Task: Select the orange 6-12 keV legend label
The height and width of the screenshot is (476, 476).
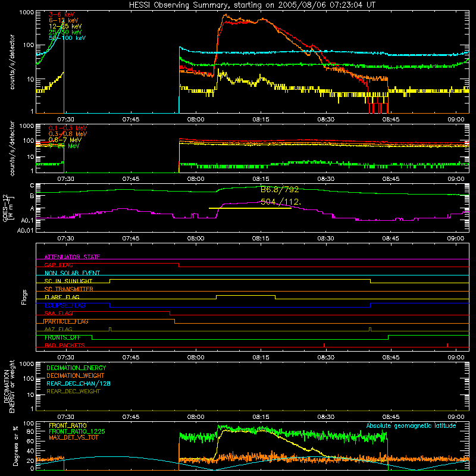Action: tap(64, 20)
